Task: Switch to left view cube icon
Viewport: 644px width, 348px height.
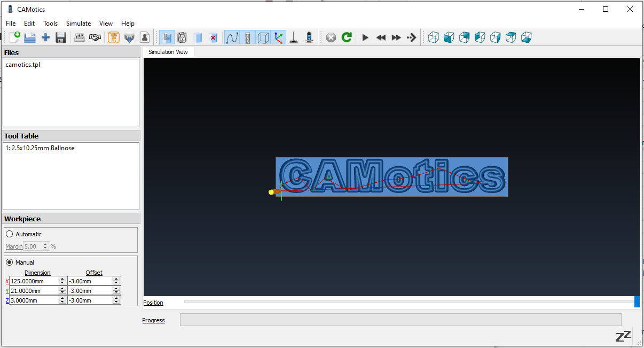Action: [x=480, y=37]
